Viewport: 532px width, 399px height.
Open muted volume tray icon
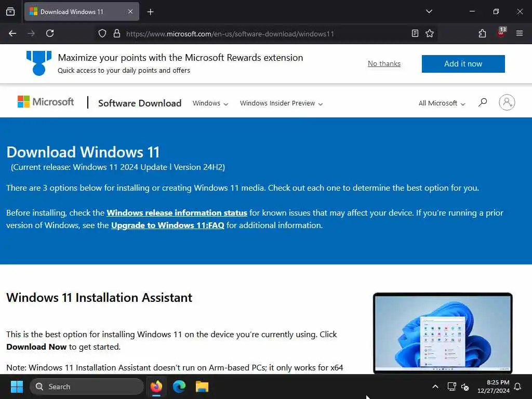pyautogui.click(x=465, y=387)
